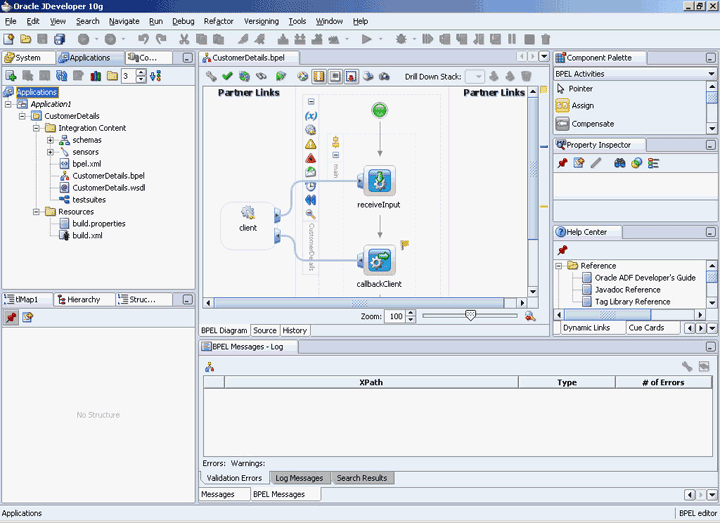720x523 pixels.
Task: Open the Refactor menu
Action: (218, 21)
